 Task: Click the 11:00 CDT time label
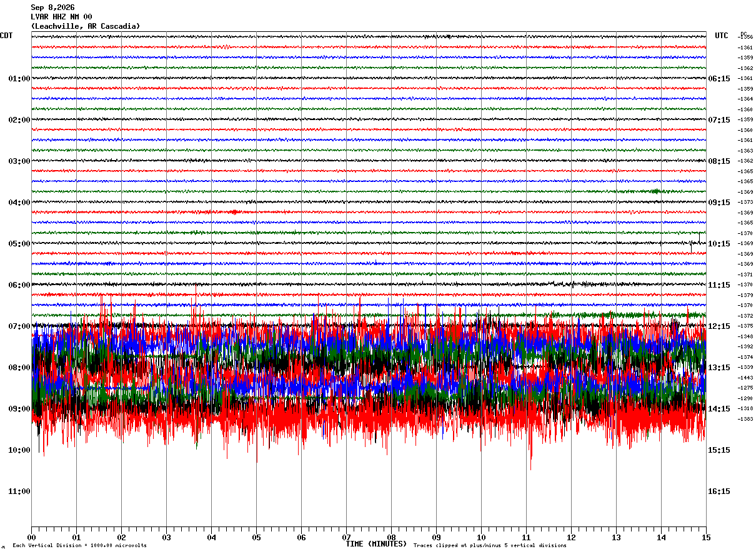(x=19, y=491)
